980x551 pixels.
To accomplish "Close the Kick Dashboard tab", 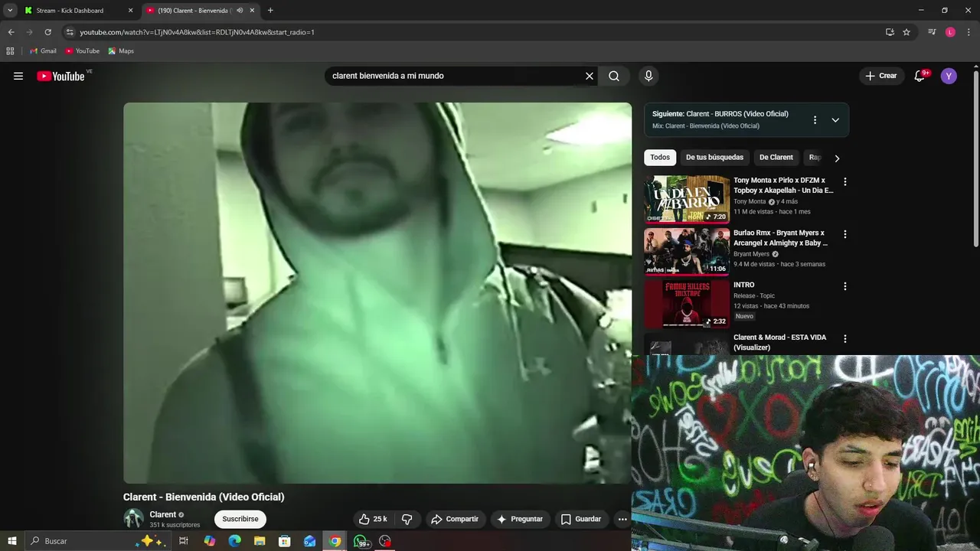I will point(130,11).
